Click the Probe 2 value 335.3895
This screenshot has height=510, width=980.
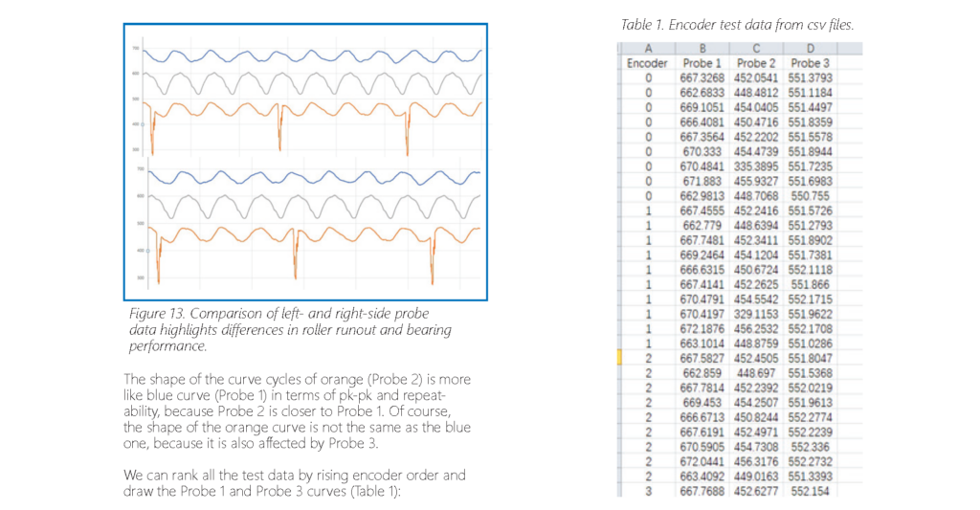[x=756, y=166]
